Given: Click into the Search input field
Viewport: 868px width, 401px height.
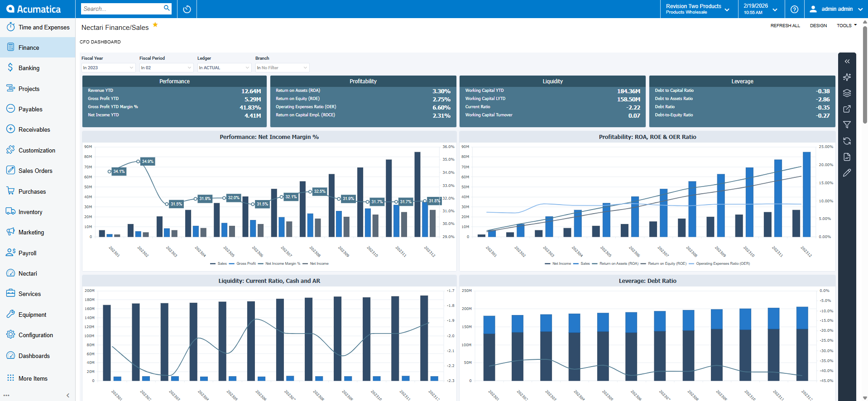Looking at the screenshot, I should point(121,9).
